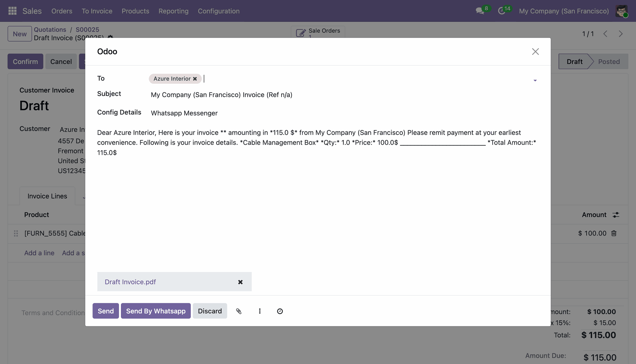Click the Confirm button
Image resolution: width=636 pixels, height=364 pixels.
click(x=26, y=62)
